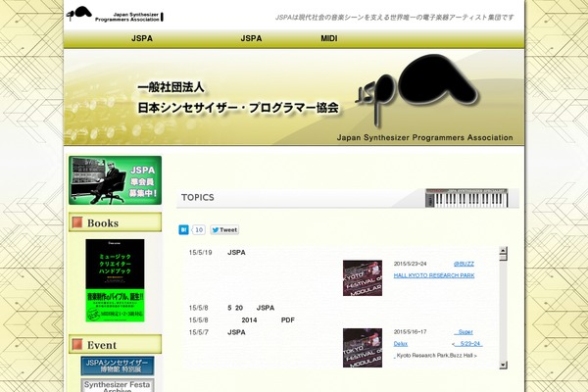The height and width of the screenshot is (392, 588).
Task: Open the Synthesizer Festa Archive banner
Action: pos(118,385)
